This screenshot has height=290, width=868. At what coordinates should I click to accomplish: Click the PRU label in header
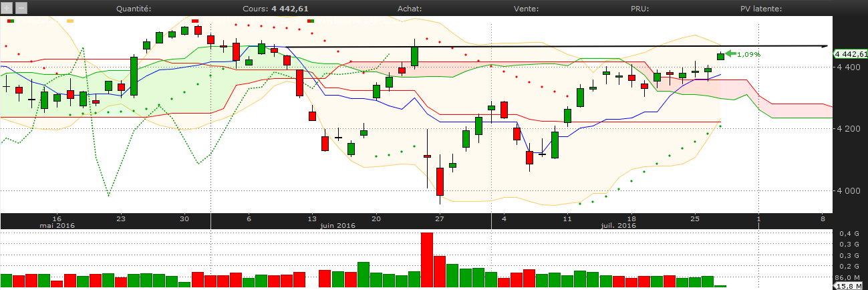pos(639,9)
